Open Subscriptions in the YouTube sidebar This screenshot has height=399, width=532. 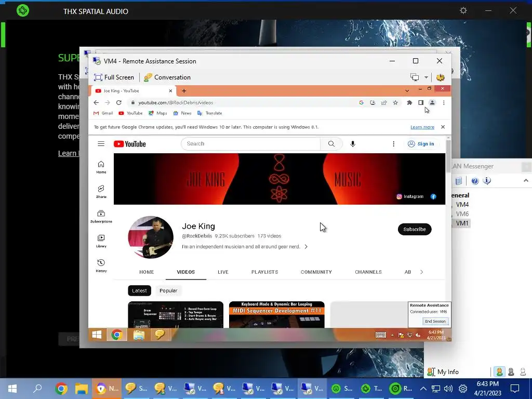tap(101, 217)
